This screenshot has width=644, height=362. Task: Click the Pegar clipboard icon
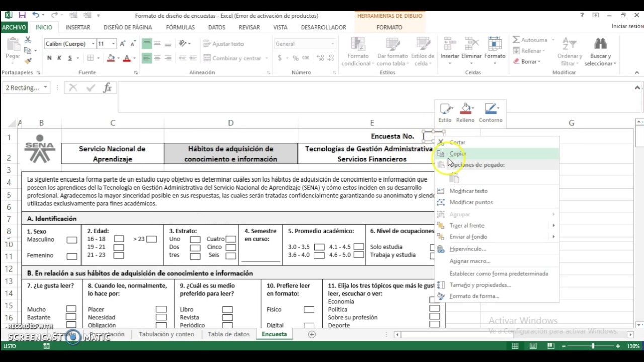click(x=13, y=45)
